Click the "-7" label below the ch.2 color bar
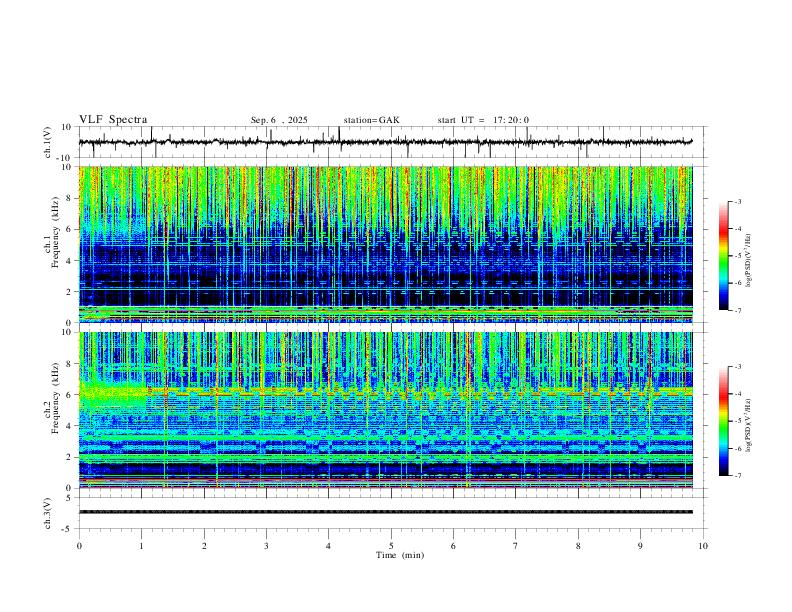The image size is (792, 612). point(737,476)
